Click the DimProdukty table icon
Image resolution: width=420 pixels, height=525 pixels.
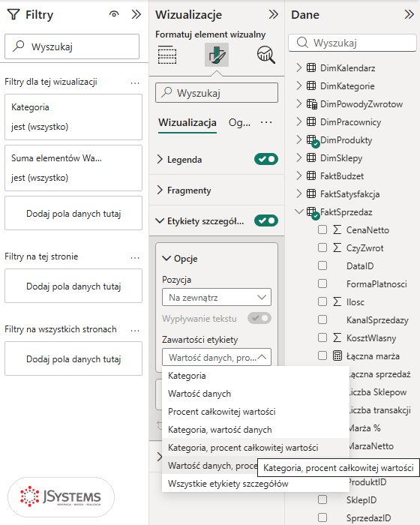coord(311,140)
